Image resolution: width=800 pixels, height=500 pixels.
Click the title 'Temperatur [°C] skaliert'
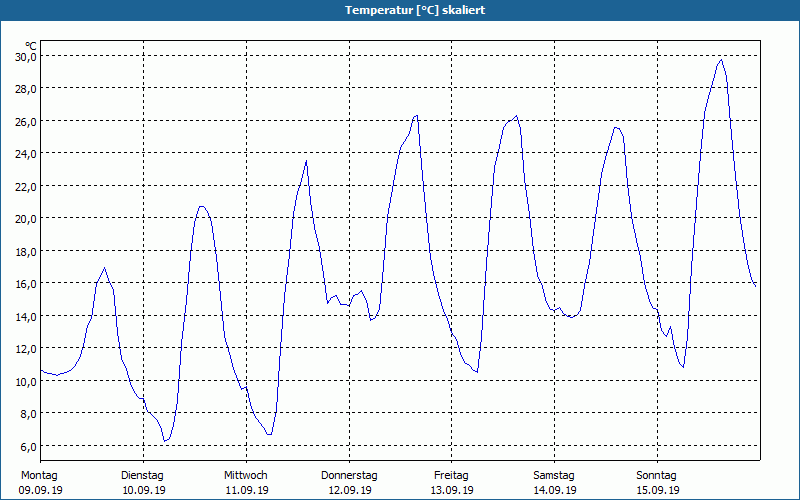point(415,10)
